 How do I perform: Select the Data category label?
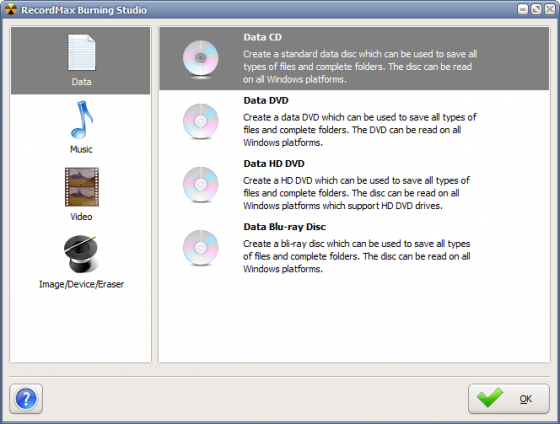tap(81, 82)
